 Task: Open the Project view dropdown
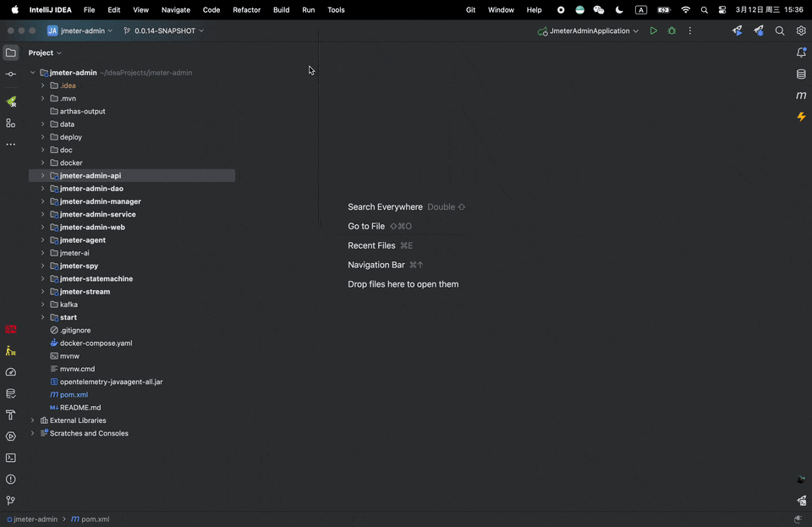coord(45,52)
